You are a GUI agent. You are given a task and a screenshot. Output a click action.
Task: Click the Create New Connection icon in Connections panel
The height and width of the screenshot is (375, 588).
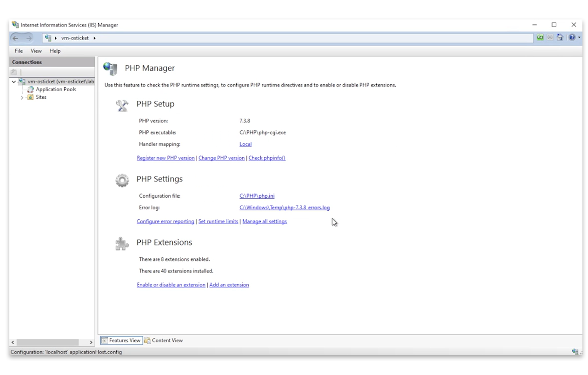tap(14, 72)
